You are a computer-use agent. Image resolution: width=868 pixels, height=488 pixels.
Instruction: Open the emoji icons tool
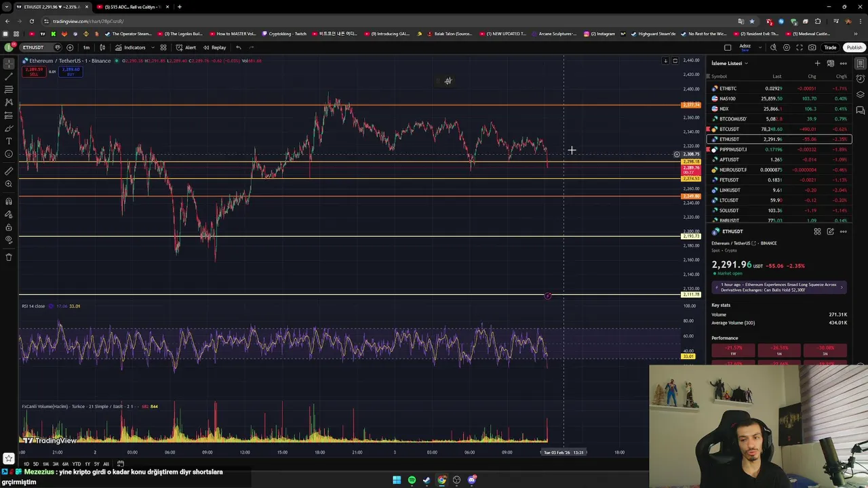[x=9, y=154]
